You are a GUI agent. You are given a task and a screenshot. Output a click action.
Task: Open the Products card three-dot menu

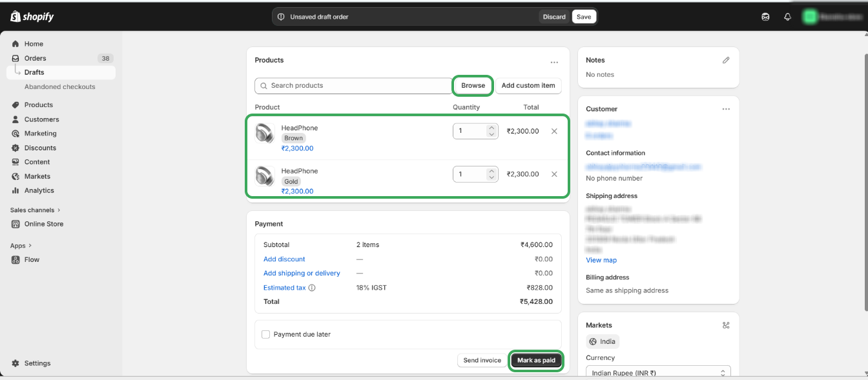pyautogui.click(x=554, y=63)
